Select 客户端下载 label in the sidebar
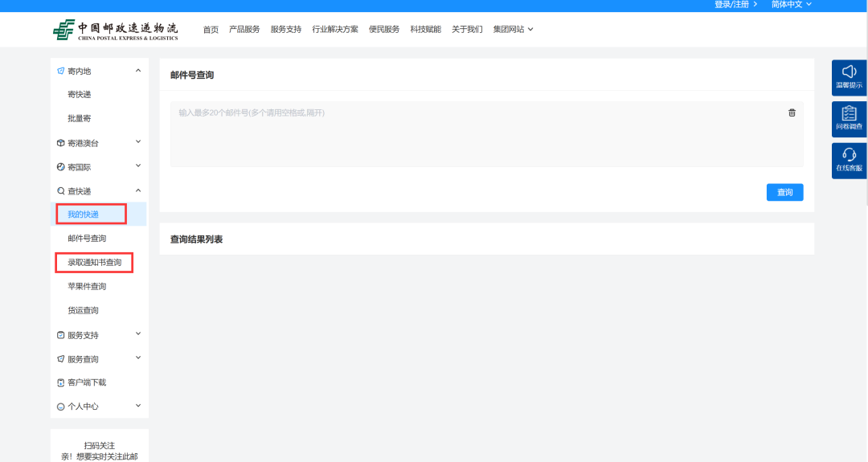868x462 pixels. tap(87, 382)
